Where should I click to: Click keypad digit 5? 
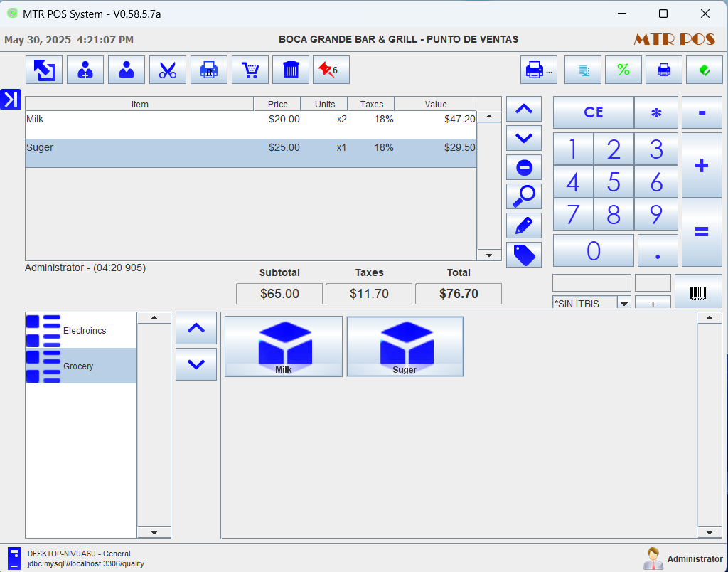(614, 181)
